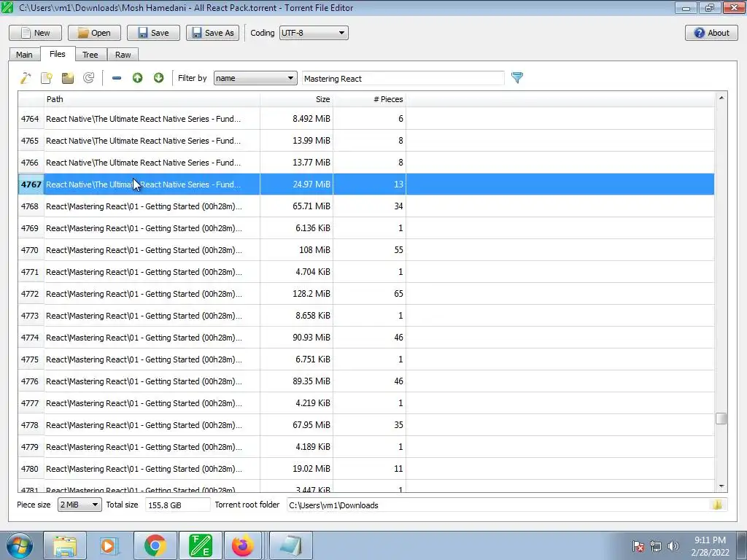The image size is (747, 560).
Task: Apply filter using the funnel icon
Action: (x=517, y=77)
